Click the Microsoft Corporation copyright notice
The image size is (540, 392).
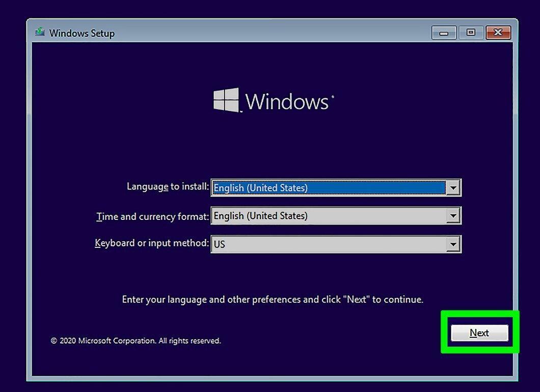click(136, 341)
